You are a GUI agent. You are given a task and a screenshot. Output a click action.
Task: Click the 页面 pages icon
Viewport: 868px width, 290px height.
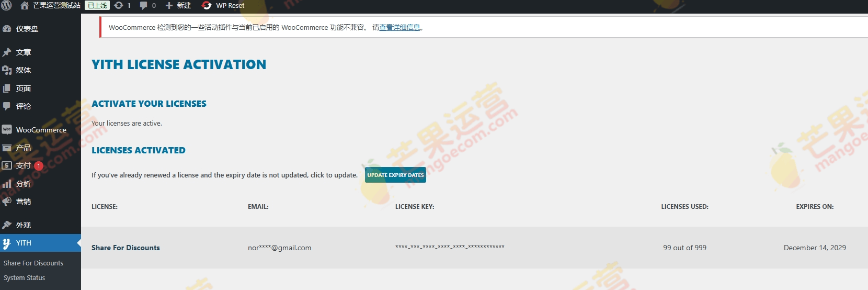click(x=7, y=88)
